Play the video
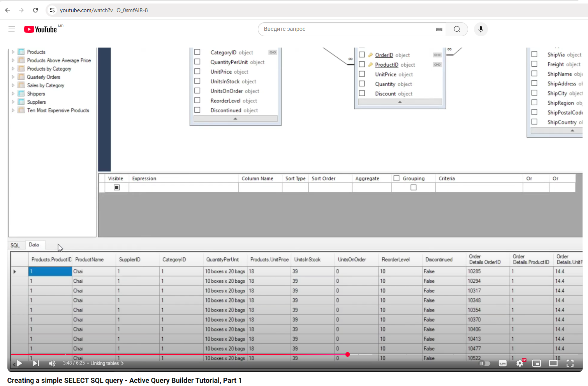Image resolution: width=588 pixels, height=386 pixels. coord(19,363)
